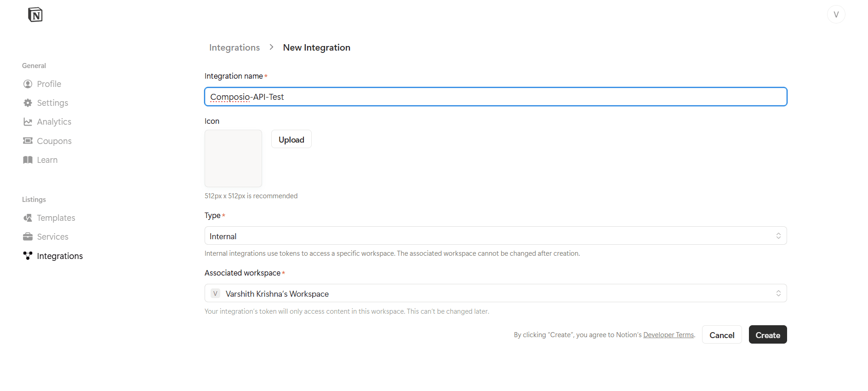This screenshot has width=868, height=391.
Task: Go to Settings in the sidebar
Action: pos(52,103)
